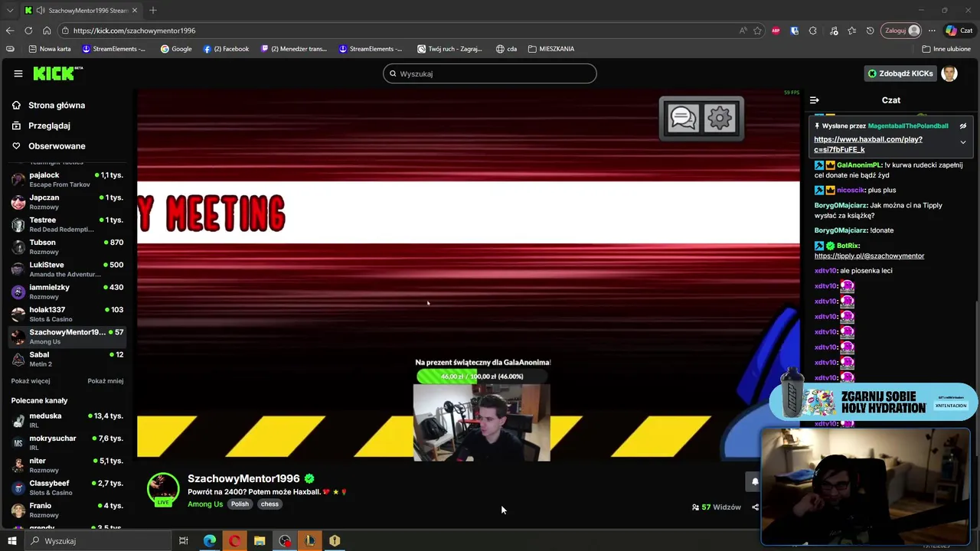Viewport: 980px width, 551px height.
Task: Open Inne ulubione bookmarks folder
Action: [x=946, y=49]
